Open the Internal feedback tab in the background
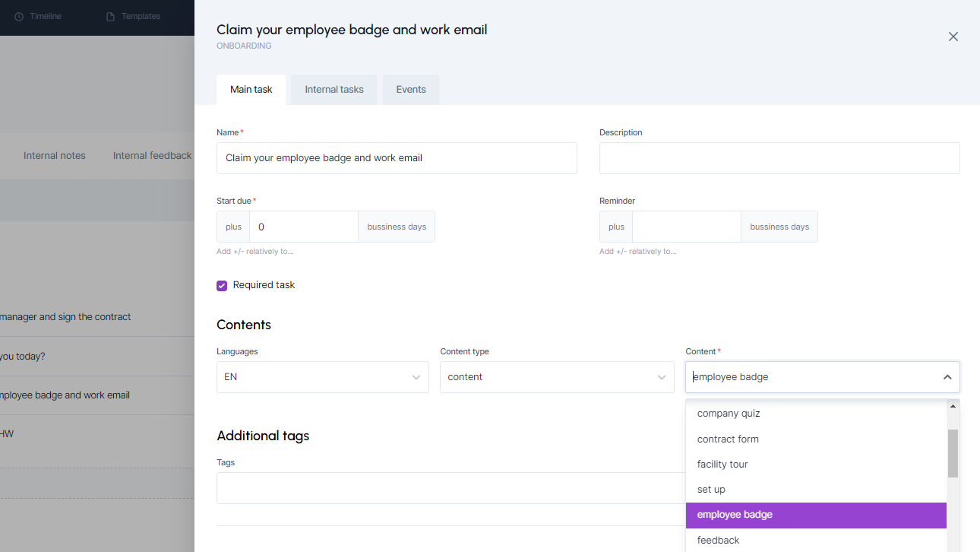Image resolution: width=980 pixels, height=552 pixels. pos(152,156)
